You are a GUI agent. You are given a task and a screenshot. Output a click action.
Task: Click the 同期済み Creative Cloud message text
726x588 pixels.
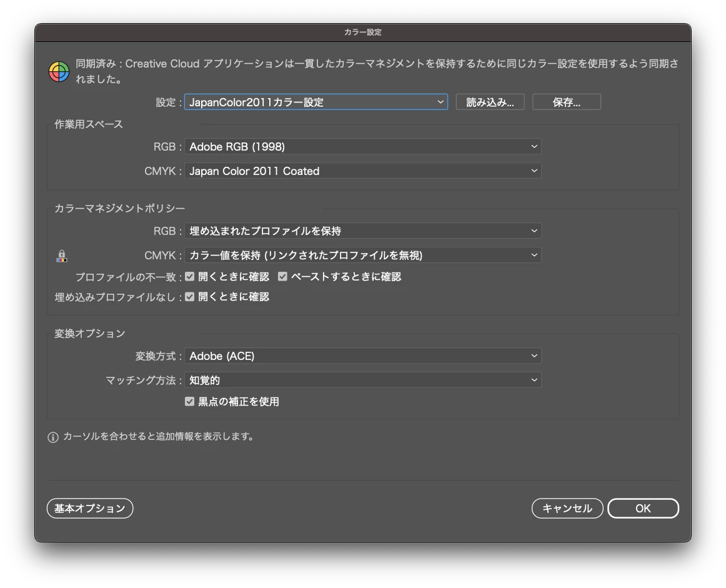377,71
